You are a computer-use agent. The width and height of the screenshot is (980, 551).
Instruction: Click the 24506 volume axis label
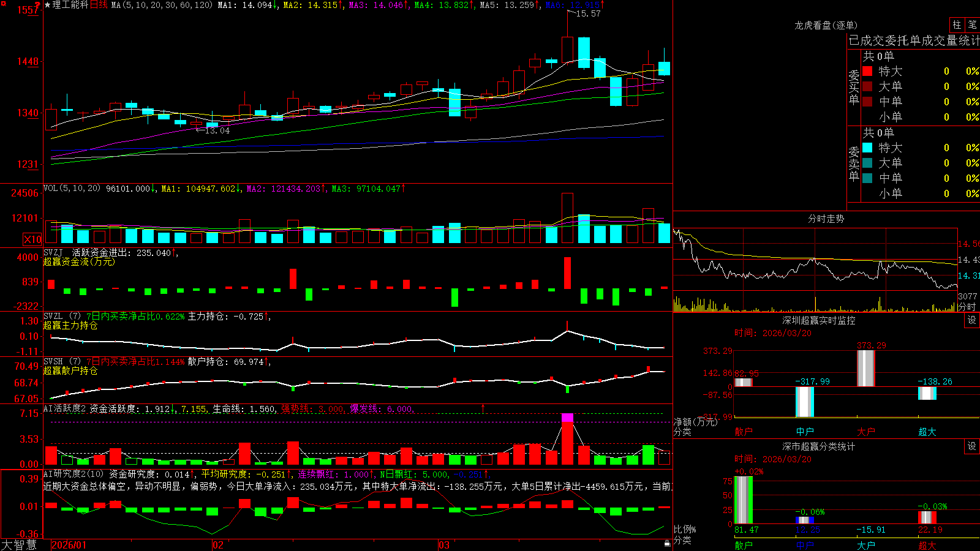tap(25, 193)
